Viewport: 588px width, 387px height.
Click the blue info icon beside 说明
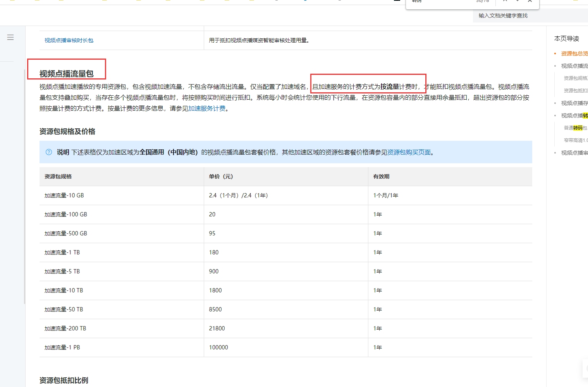49,152
